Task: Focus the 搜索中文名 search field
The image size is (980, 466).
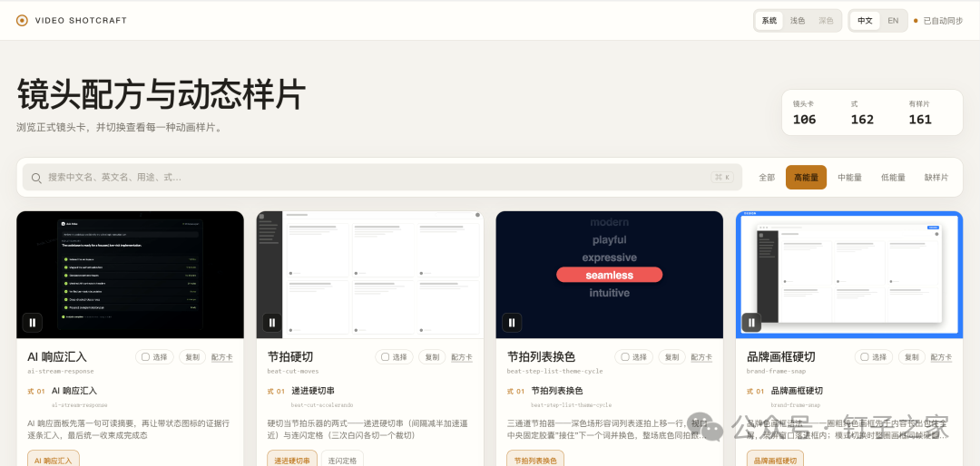Action: [382, 178]
